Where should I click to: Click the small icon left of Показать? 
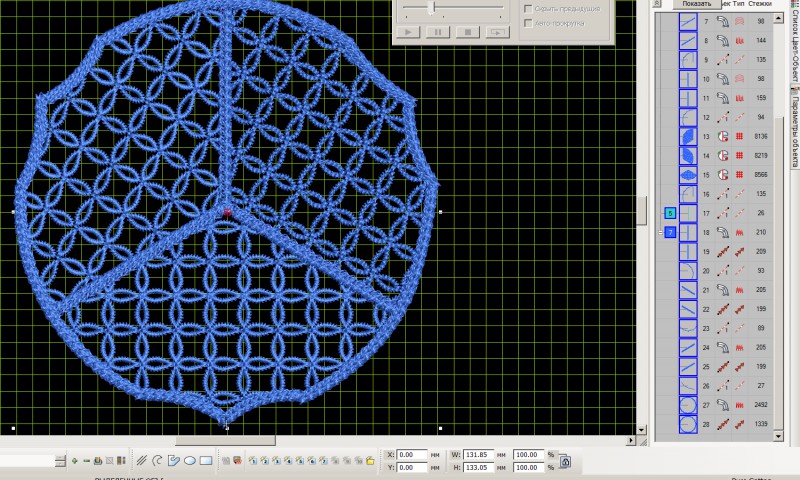click(657, 4)
